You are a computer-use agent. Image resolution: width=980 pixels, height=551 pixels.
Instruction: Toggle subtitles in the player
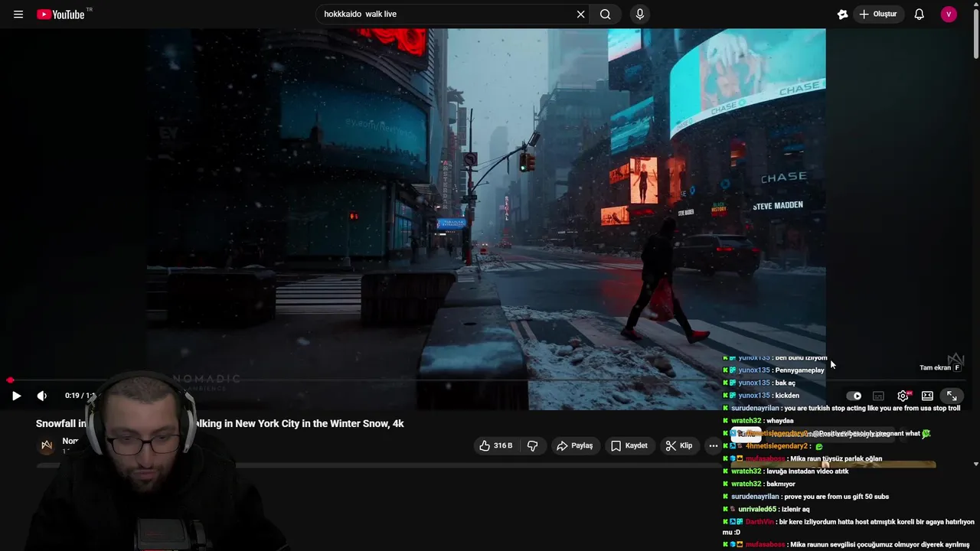tap(878, 396)
